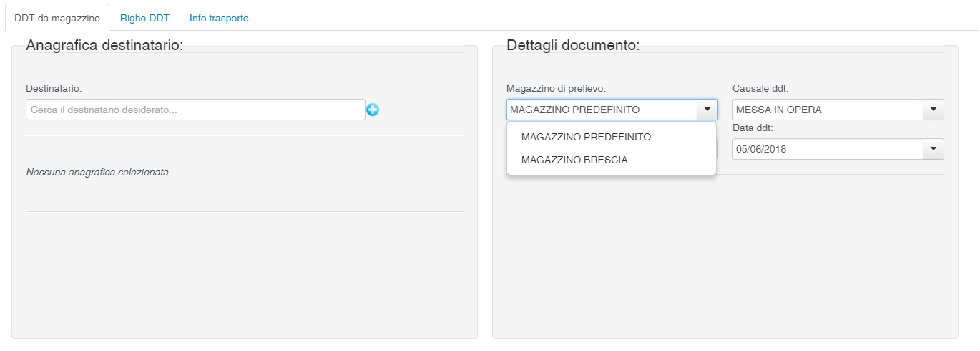Switch to the Righe DDT tab
This screenshot has width=980, height=351.
144,18
